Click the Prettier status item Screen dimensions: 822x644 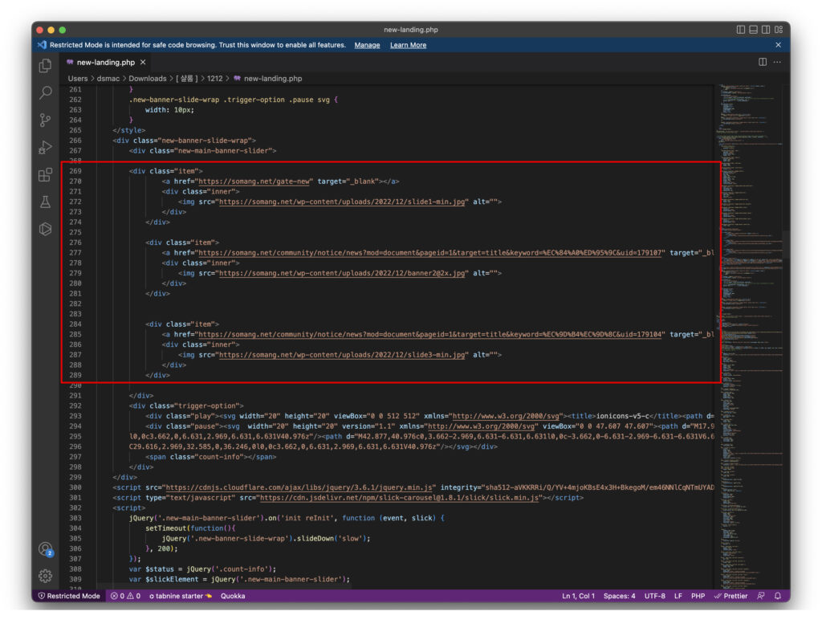coord(730,596)
